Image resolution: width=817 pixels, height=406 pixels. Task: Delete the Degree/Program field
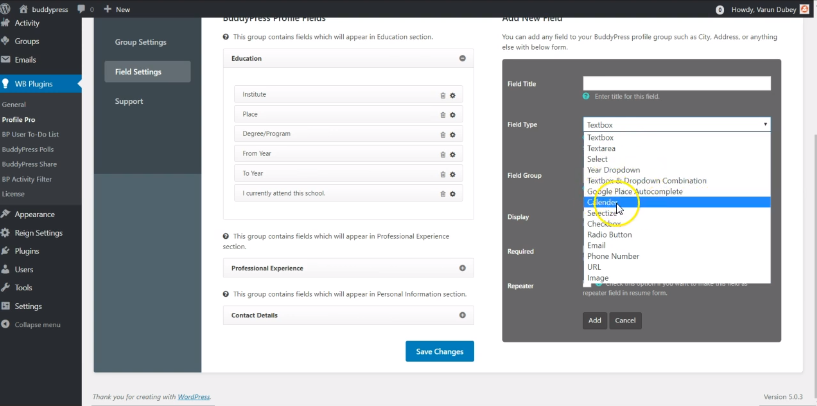point(443,134)
